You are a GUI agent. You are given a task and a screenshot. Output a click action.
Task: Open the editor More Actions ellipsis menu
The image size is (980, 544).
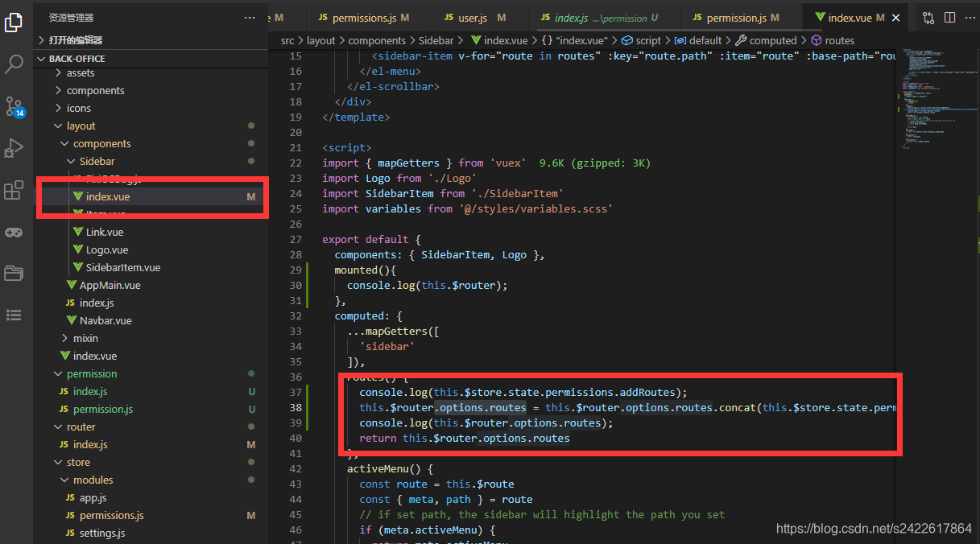pos(970,18)
